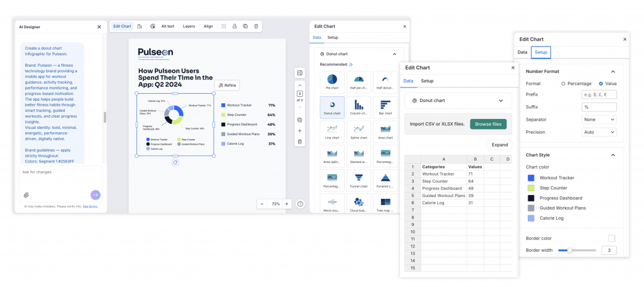Open the Border color swatch
The height and width of the screenshot is (287, 644).
(x=611, y=239)
